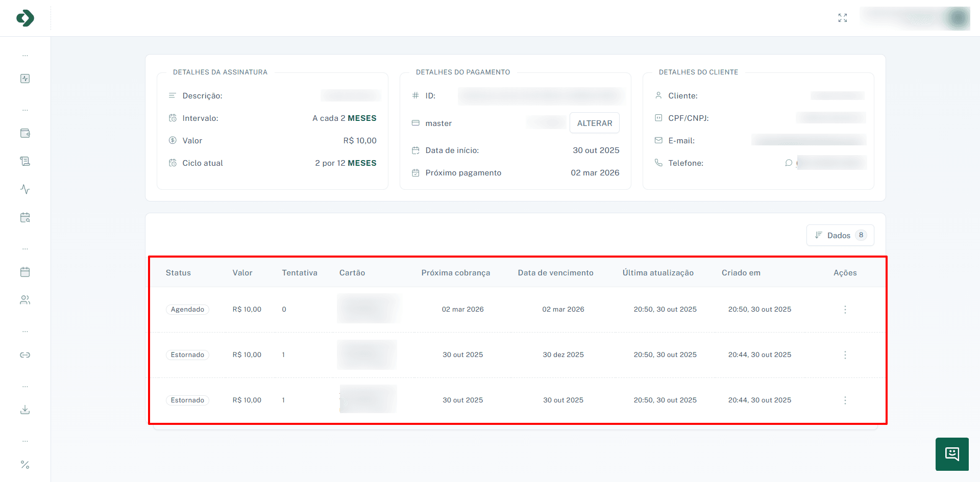
Task: Click the Dados button with count 8
Action: click(840, 235)
